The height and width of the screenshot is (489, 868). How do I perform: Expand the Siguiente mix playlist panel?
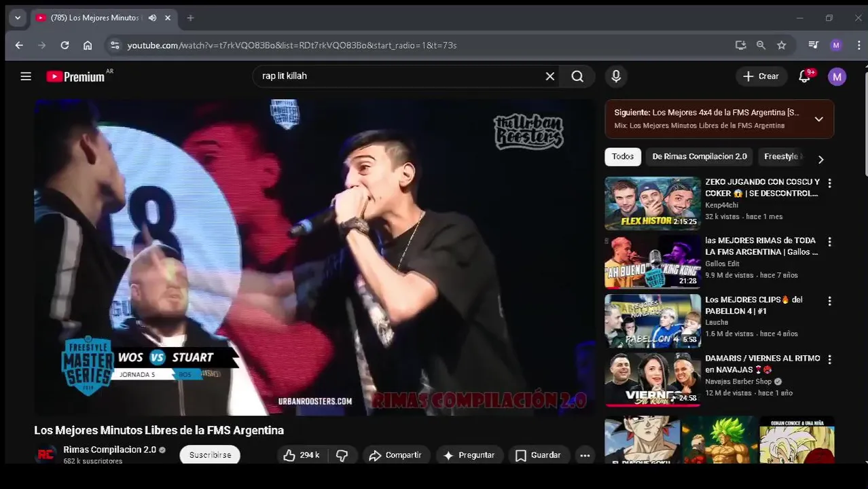pos(818,119)
